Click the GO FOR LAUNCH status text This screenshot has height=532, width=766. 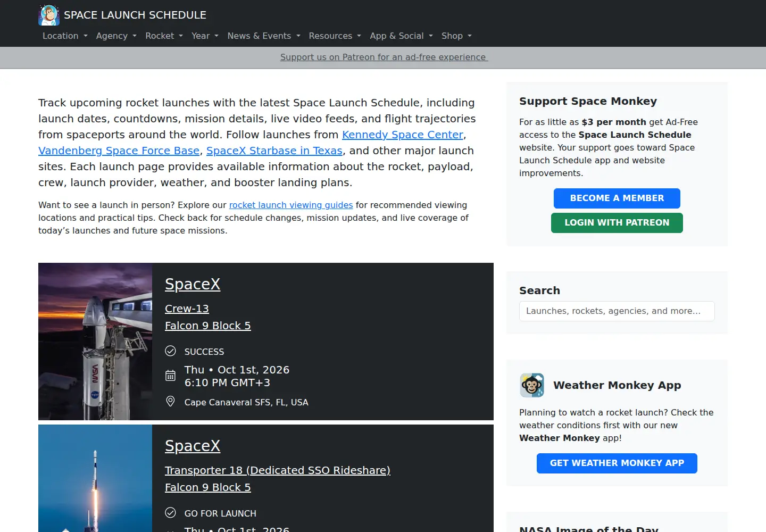click(x=220, y=513)
